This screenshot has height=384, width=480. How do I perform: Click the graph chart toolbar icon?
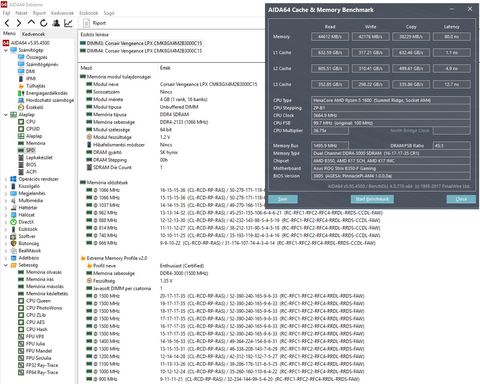[68, 23]
